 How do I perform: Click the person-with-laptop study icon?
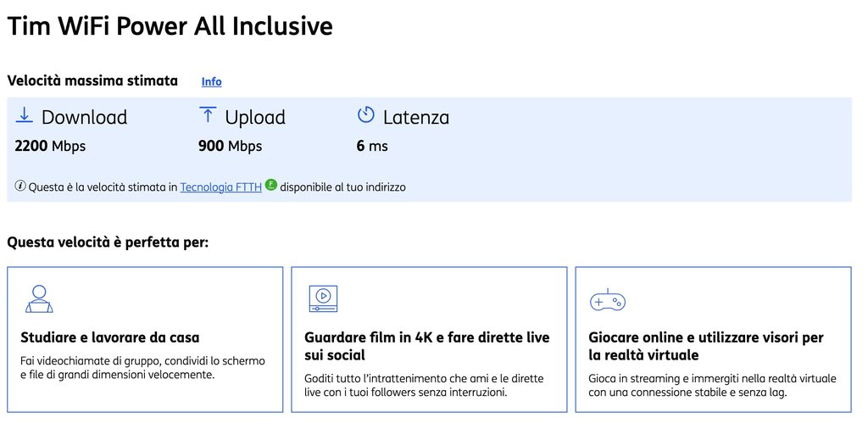(39, 299)
